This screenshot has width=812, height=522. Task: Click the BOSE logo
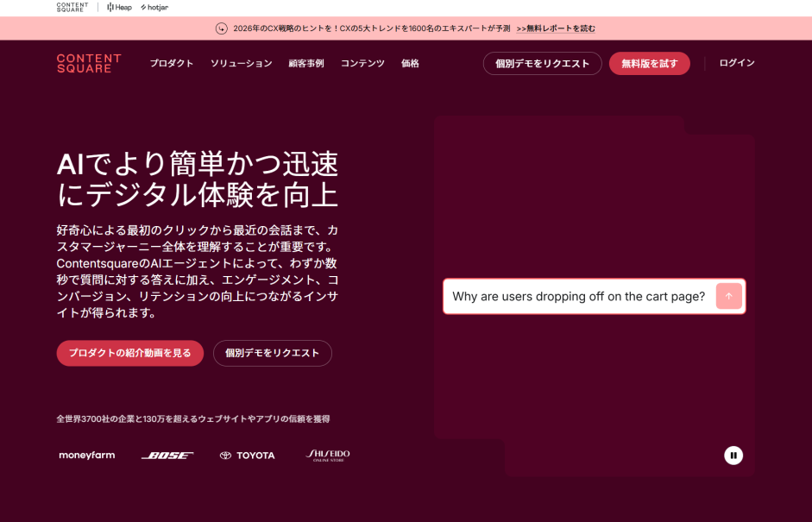[x=167, y=456]
